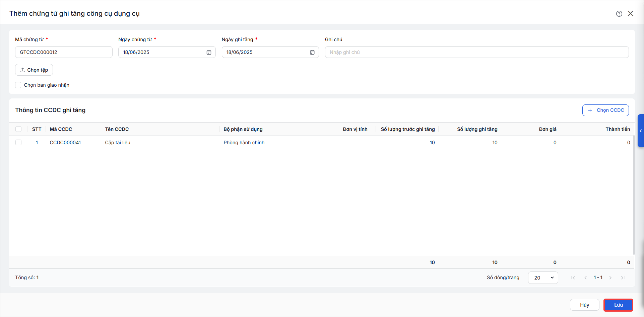Close the add voucher dialog

click(x=631, y=14)
